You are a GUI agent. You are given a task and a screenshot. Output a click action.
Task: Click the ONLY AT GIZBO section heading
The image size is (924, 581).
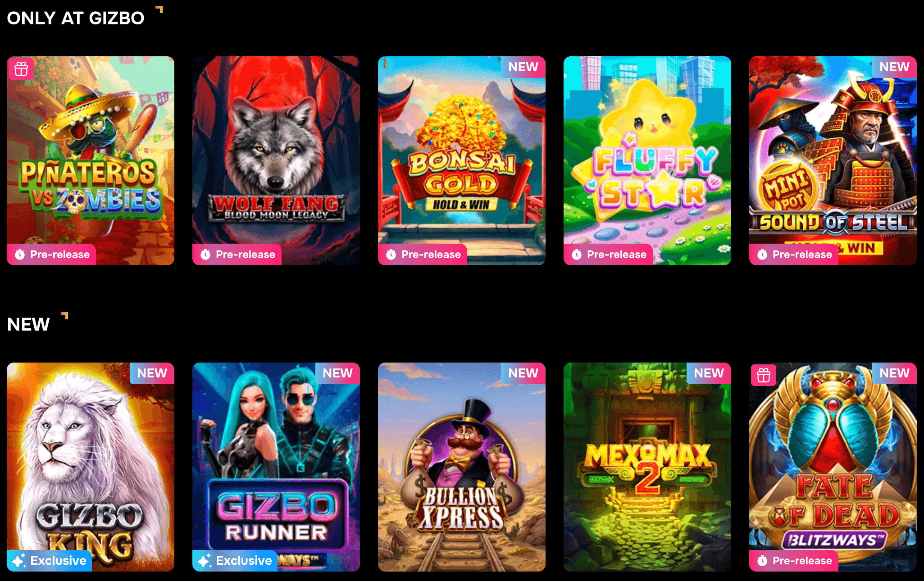tap(76, 18)
